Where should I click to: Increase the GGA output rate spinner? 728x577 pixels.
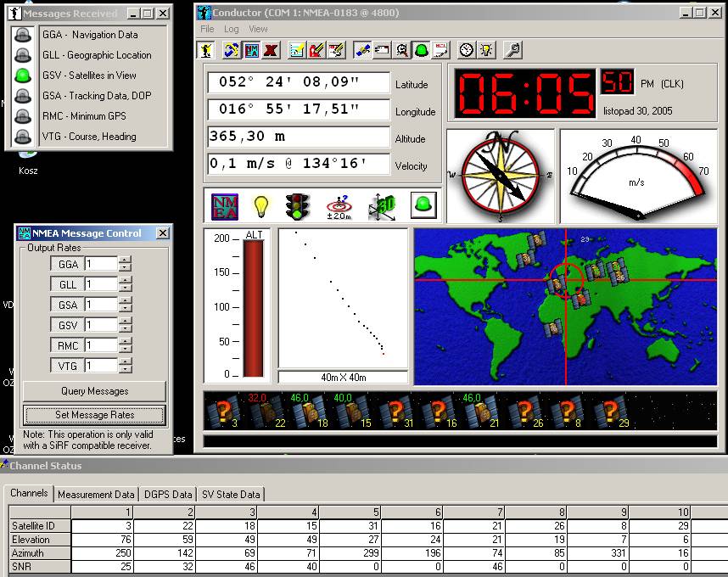point(126,260)
